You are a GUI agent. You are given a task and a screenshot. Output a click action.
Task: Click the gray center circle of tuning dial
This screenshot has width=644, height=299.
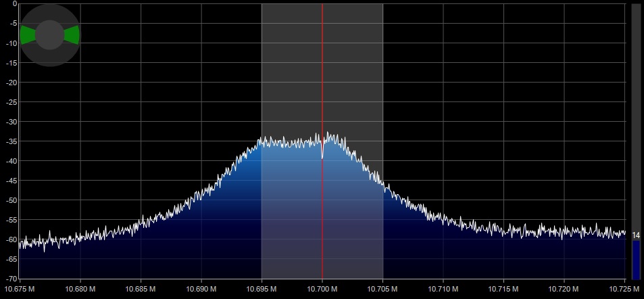tap(50, 35)
